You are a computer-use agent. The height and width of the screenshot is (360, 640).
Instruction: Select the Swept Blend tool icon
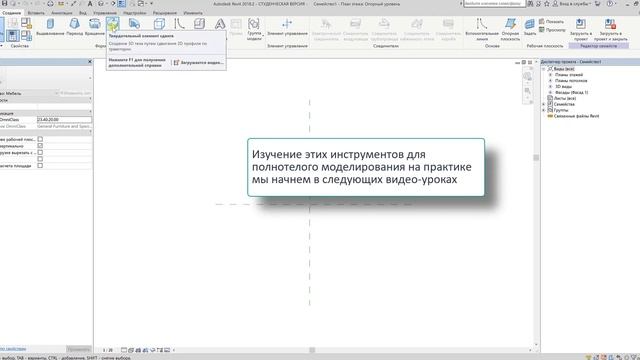[x=134, y=24]
